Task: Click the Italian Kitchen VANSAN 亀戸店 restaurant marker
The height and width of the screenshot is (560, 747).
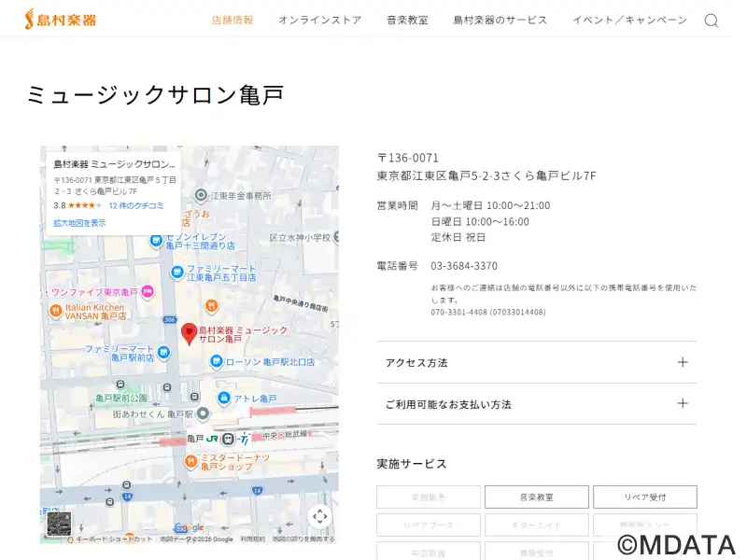Action: click(56, 312)
